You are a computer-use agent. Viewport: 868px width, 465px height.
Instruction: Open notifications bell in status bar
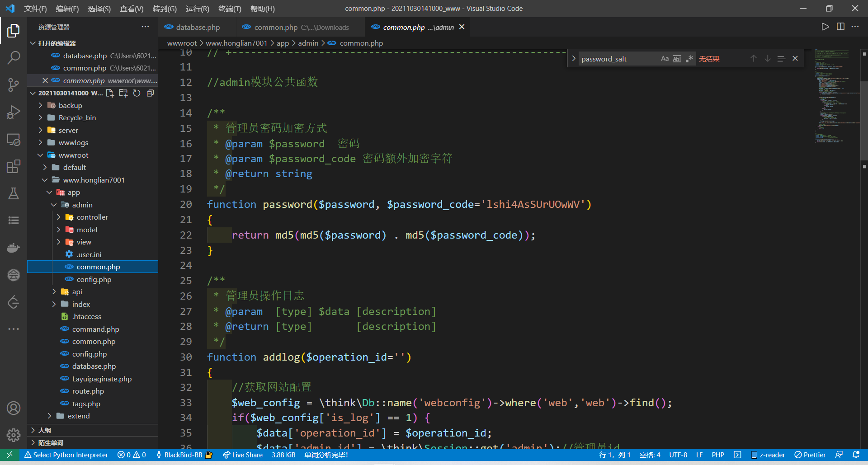click(856, 455)
